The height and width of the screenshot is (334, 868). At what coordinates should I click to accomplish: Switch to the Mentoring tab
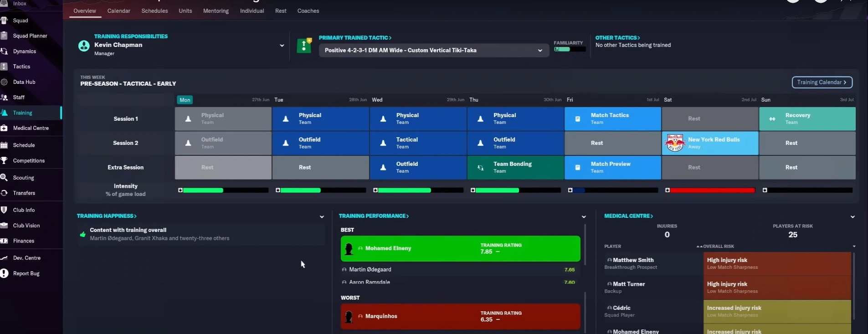(x=216, y=11)
